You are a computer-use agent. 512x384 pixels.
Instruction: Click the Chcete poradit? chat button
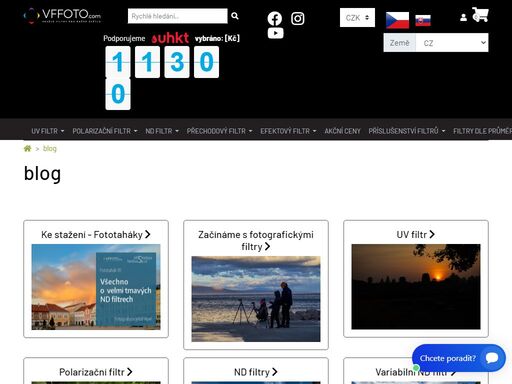click(x=459, y=358)
